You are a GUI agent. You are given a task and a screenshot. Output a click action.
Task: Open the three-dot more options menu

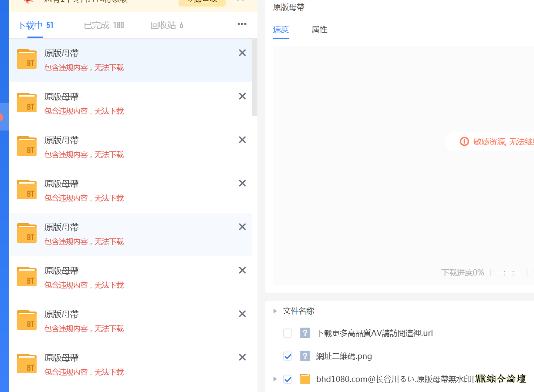(x=242, y=24)
